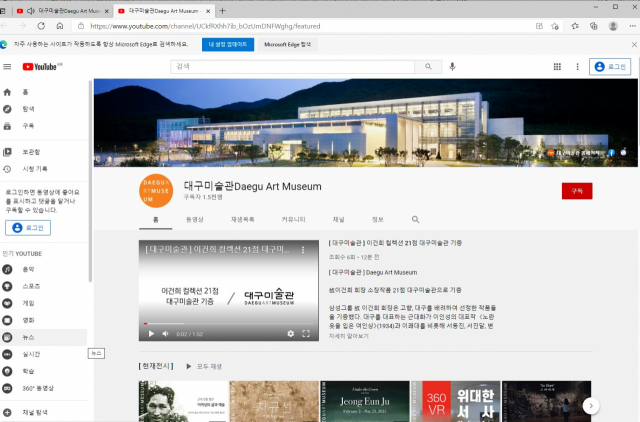Select the 채널 channel tab
Viewport: 640px width, 422px height.
pyautogui.click(x=338, y=220)
